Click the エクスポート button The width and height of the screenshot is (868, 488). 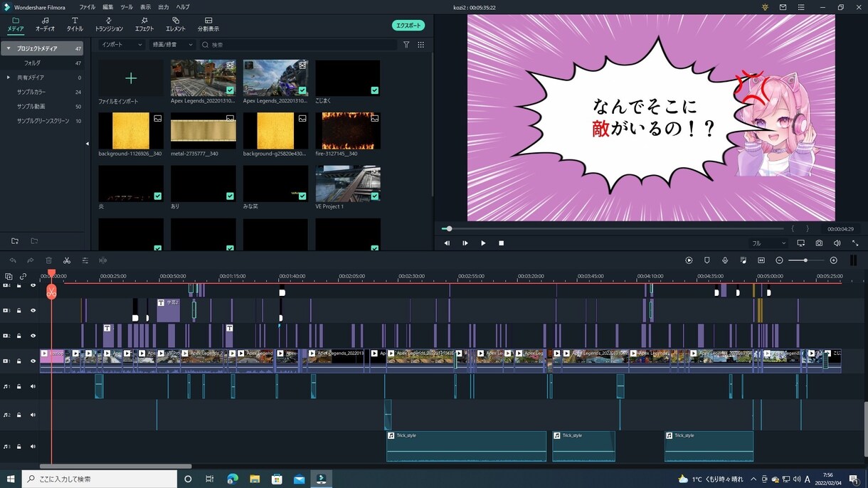pyautogui.click(x=408, y=25)
